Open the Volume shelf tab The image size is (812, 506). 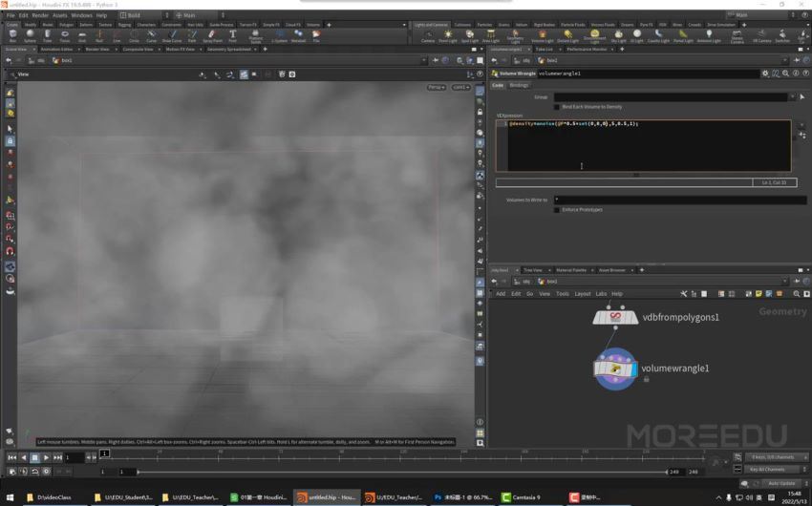click(x=313, y=24)
